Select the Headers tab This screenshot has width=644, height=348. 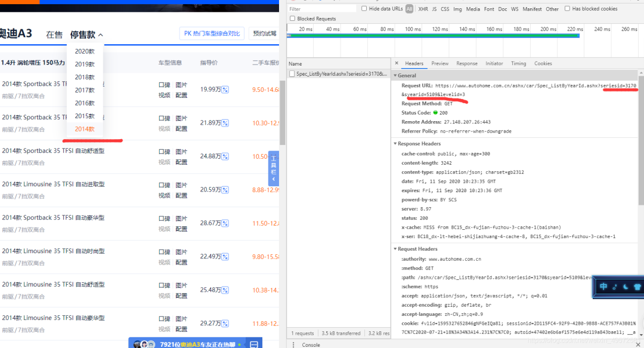(414, 63)
